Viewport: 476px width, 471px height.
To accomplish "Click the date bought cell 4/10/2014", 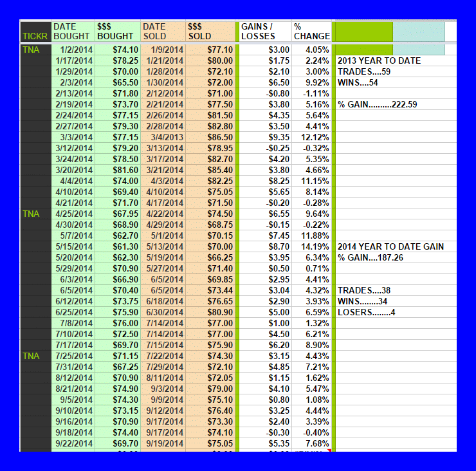I will point(73,192).
